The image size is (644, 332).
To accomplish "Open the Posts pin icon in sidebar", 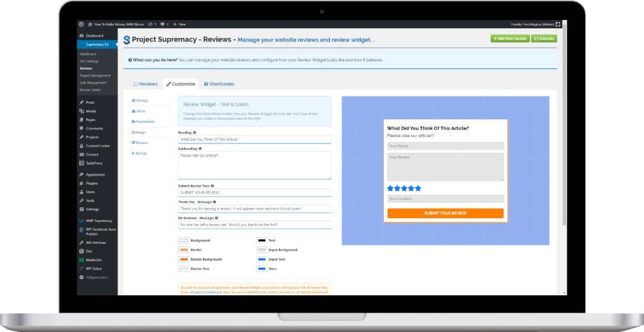I will click(x=82, y=102).
